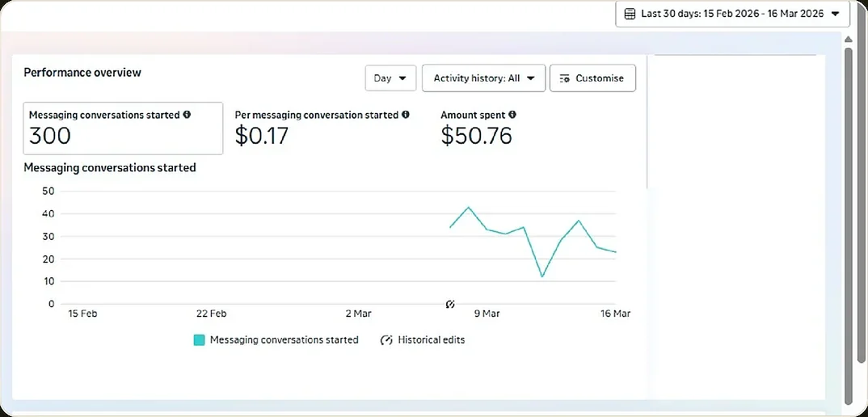The width and height of the screenshot is (868, 417).
Task: Select the Messaging conversations started metric card
Action: tap(123, 128)
